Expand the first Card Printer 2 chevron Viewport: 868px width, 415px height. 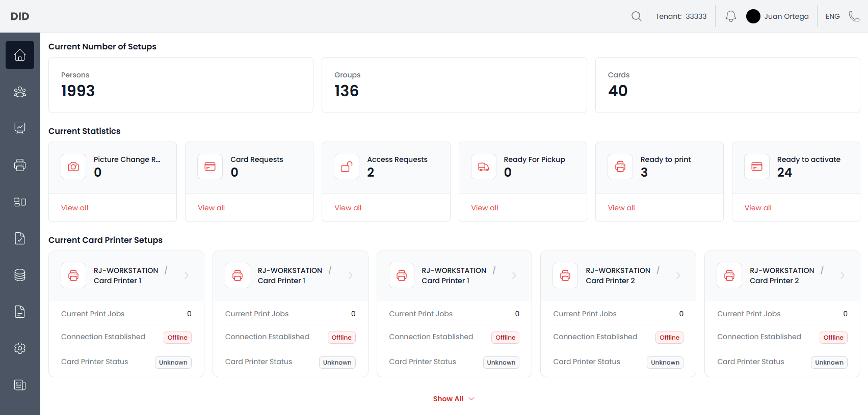pyautogui.click(x=678, y=275)
